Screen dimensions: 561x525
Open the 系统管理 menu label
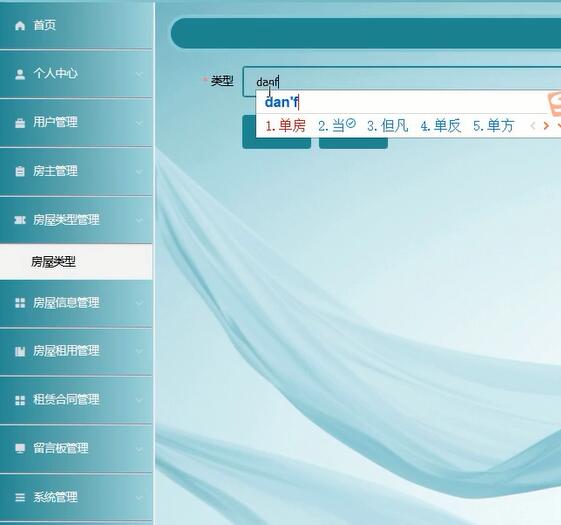[x=55, y=497]
